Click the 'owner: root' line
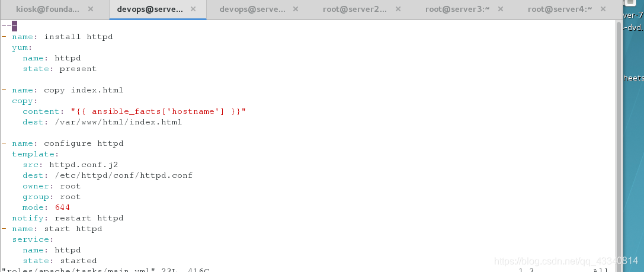Viewport: 644px width, 272px height. pos(52,186)
